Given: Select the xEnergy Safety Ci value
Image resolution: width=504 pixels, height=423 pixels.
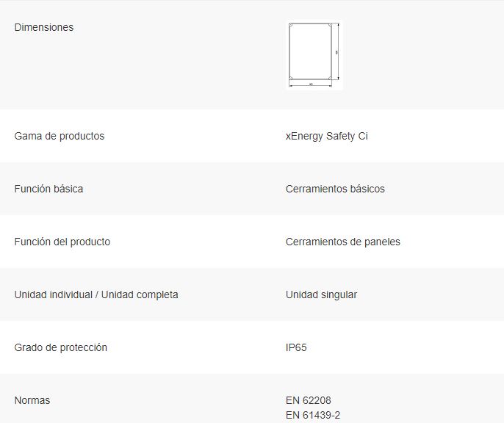Looking at the screenshot, I should (326, 136).
